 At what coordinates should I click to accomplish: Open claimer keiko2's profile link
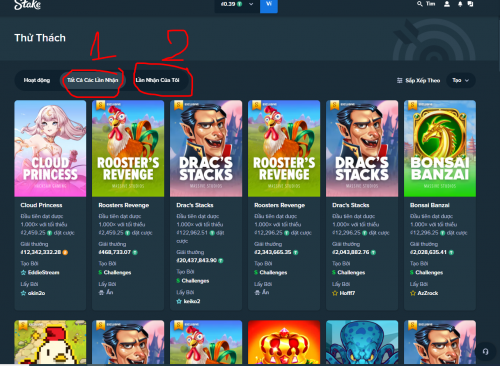pos(192,301)
